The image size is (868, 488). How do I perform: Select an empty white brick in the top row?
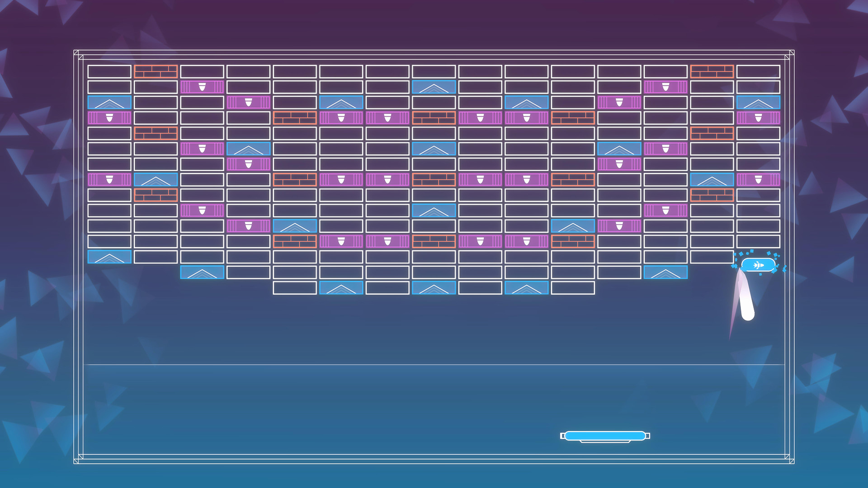click(x=109, y=70)
